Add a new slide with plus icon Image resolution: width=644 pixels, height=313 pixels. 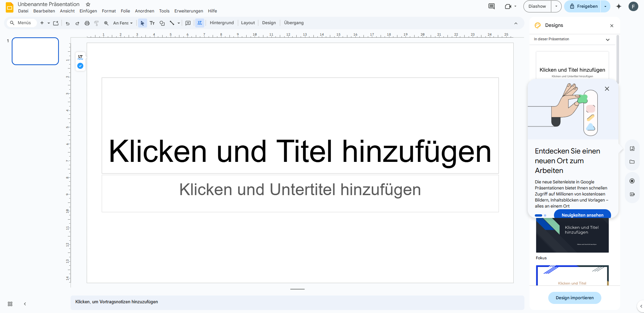click(x=42, y=23)
